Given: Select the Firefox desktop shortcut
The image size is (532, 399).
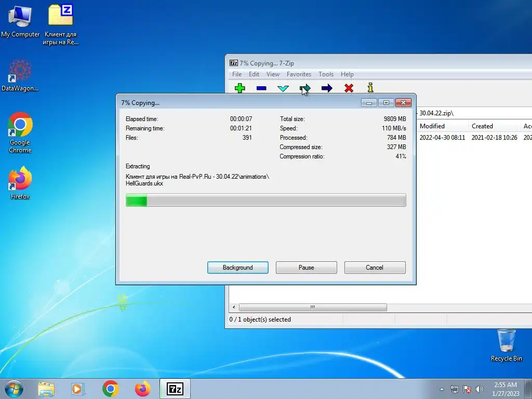Looking at the screenshot, I should (x=20, y=182).
